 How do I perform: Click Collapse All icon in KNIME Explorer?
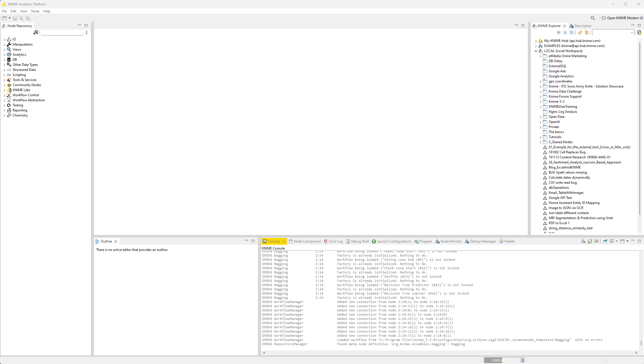click(571, 33)
